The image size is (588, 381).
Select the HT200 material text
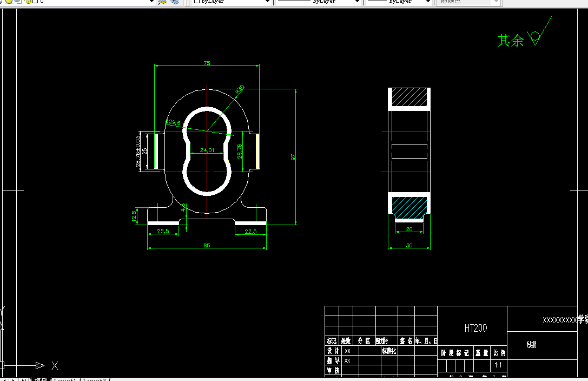coord(475,328)
